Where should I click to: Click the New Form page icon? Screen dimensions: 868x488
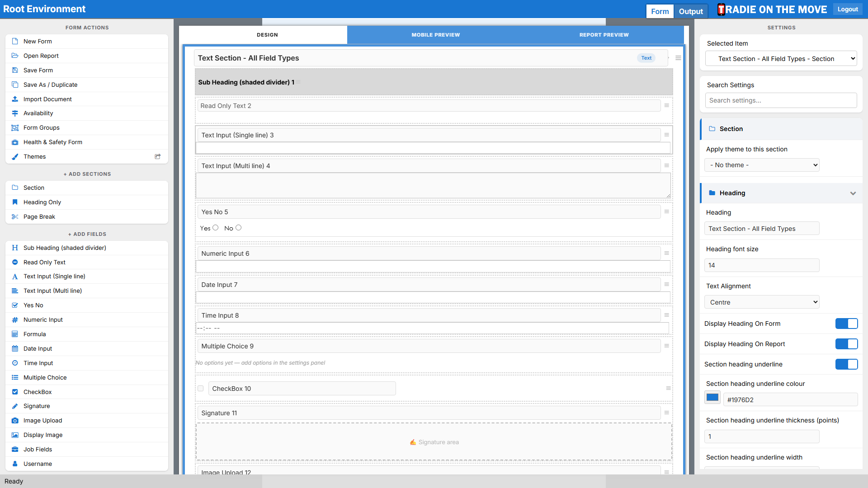15,41
